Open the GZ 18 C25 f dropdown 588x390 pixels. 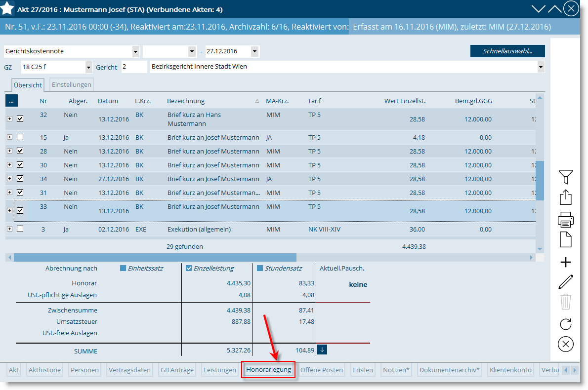[88, 68]
